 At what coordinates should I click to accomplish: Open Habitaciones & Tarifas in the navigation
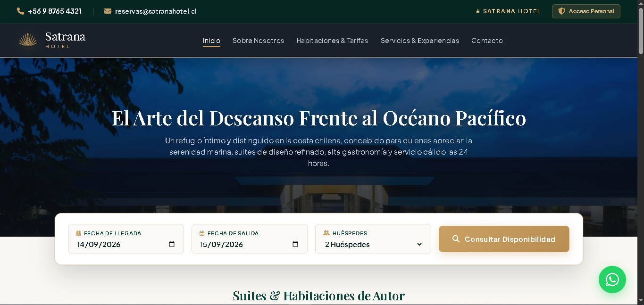[332, 41]
